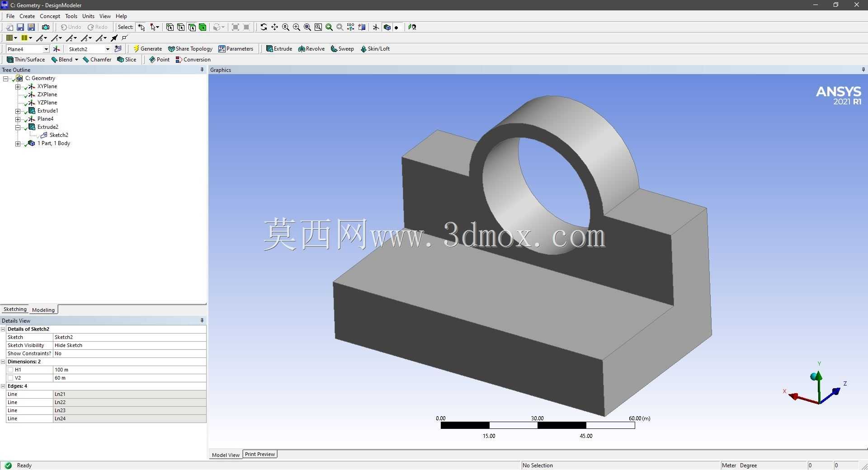868x470 pixels.
Task: Click the New Sketch icon next to Sketch2
Action: pos(118,49)
